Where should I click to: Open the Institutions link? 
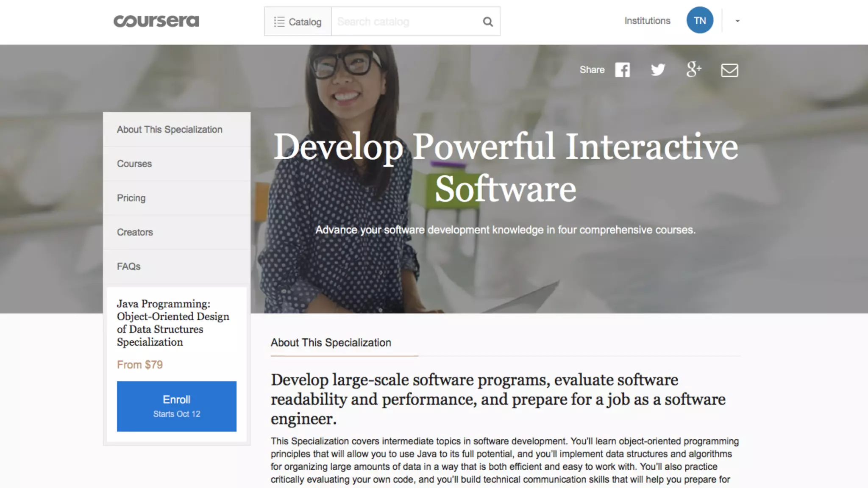[647, 21]
